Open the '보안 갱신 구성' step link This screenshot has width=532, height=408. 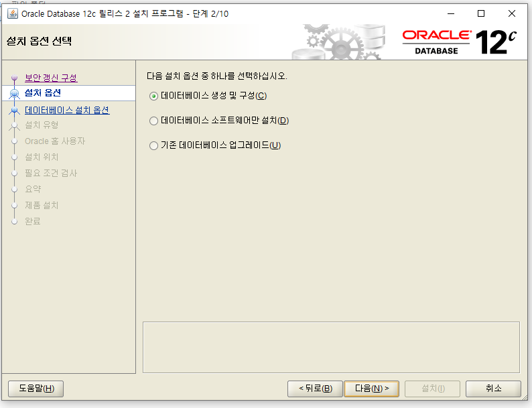[51, 78]
